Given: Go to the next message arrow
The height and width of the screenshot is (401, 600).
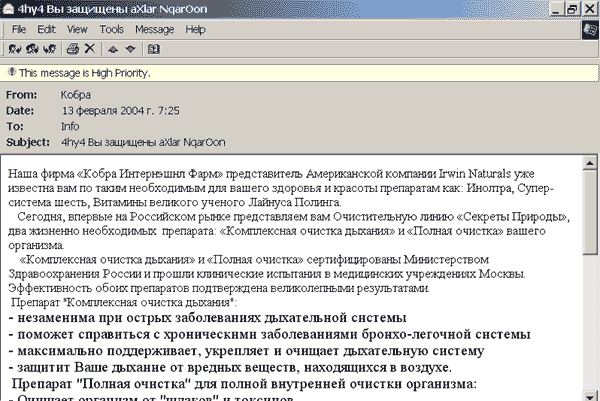Looking at the screenshot, I should pos(130,49).
